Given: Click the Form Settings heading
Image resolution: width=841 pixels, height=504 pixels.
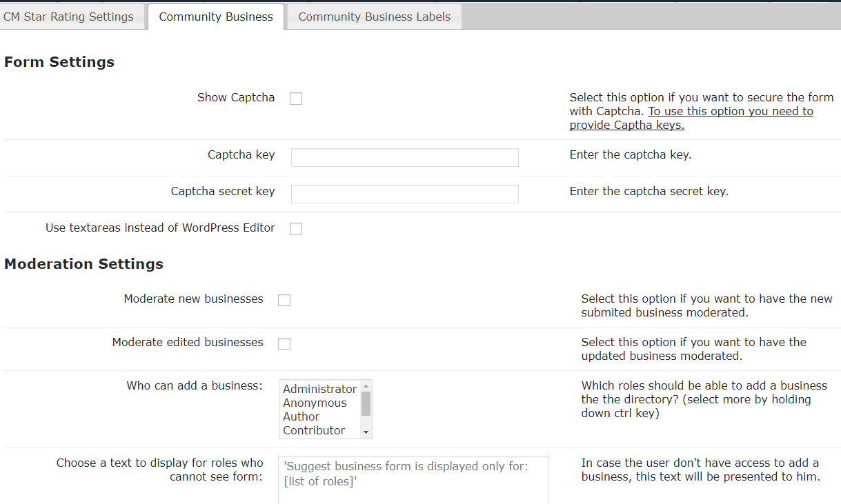Looking at the screenshot, I should (x=59, y=62).
